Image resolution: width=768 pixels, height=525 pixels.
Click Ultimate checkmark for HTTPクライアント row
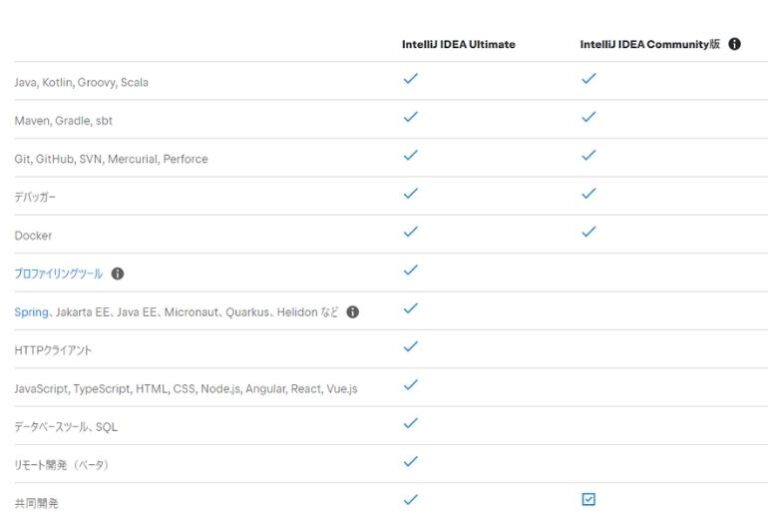(x=410, y=347)
